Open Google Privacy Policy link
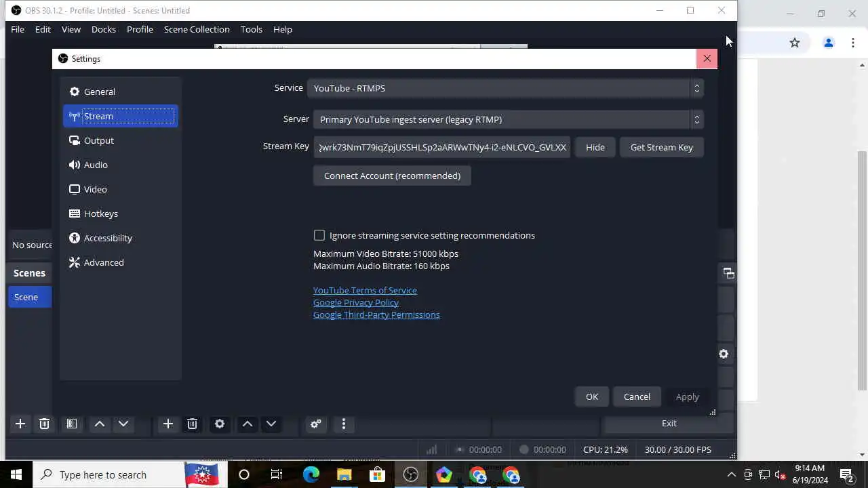 (356, 302)
